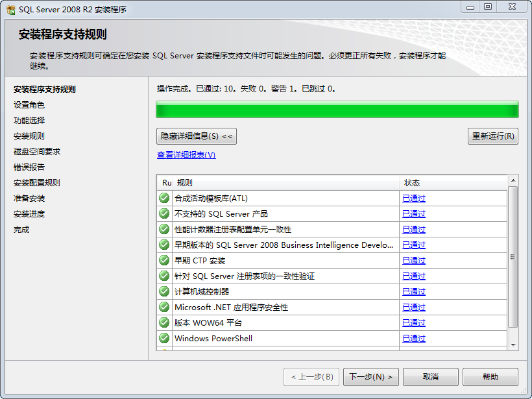532x399 pixels.
Task: Open 已通过 link for 版本 WOW64 平台
Action: tap(413, 323)
